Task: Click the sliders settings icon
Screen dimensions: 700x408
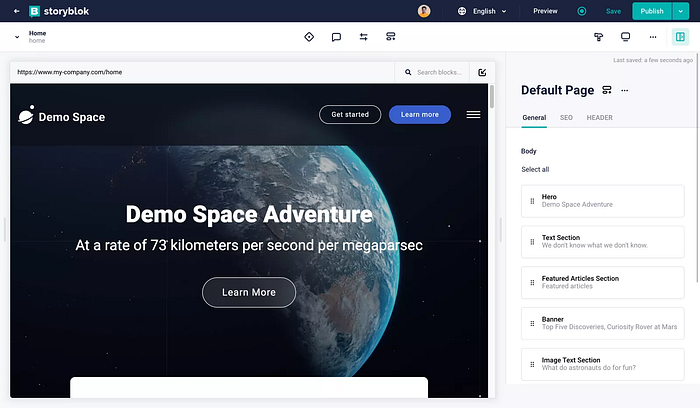Action: (363, 37)
